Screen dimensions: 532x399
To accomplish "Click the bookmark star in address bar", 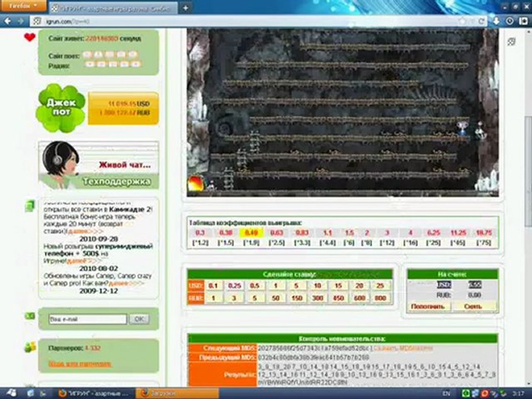I will pos(462,21).
